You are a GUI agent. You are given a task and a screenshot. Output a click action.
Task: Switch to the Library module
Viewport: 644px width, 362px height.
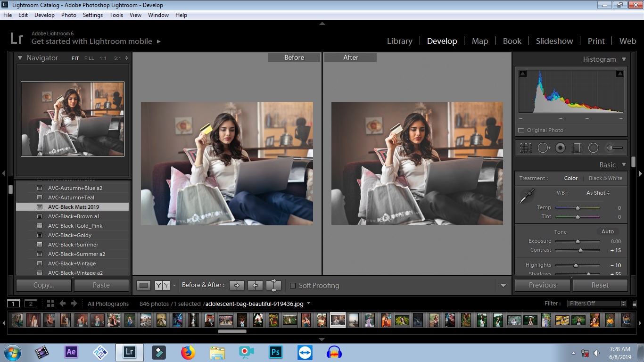[399, 41]
